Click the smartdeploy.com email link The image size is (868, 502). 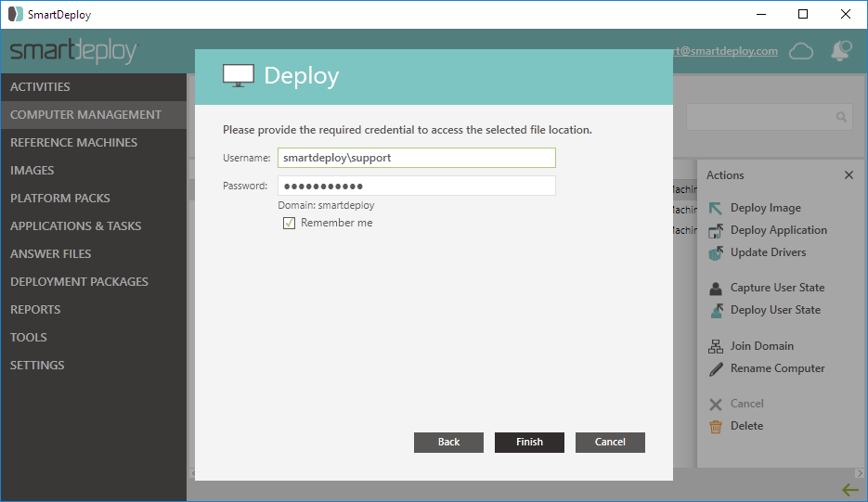click(x=725, y=51)
